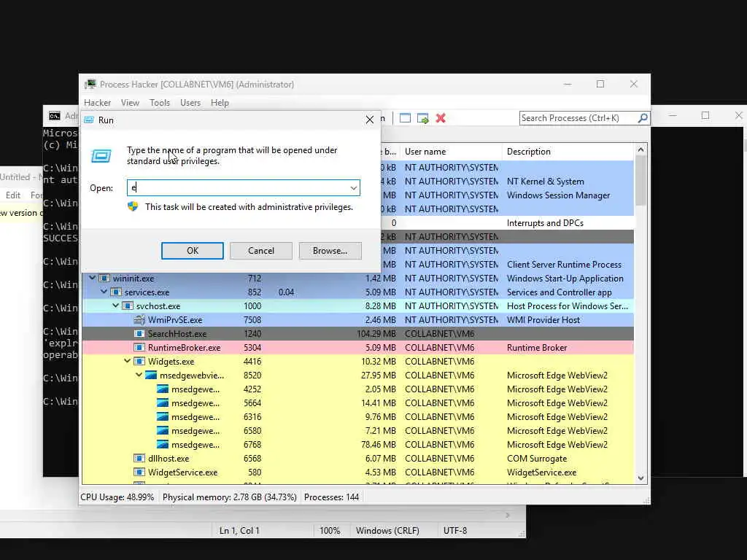This screenshot has height=560, width=747.
Task: Click the msedgewebvie... icon PID 8520
Action: (x=150, y=375)
